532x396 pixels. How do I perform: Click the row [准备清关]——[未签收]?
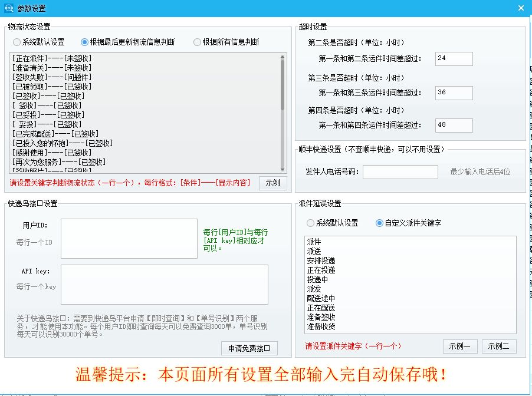click(51, 68)
